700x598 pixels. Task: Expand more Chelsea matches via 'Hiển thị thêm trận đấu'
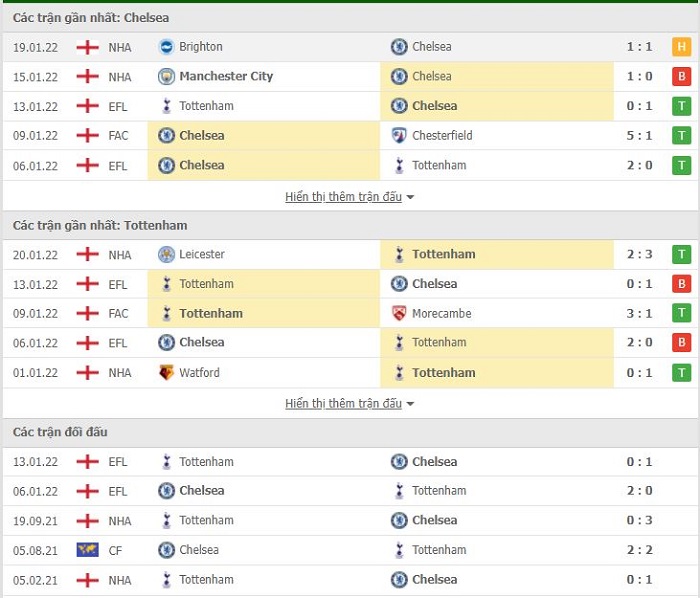343,196
